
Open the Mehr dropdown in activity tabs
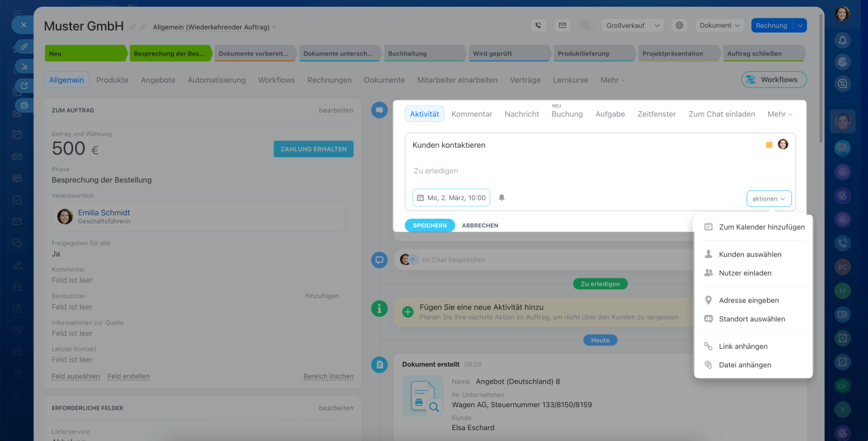(x=780, y=114)
